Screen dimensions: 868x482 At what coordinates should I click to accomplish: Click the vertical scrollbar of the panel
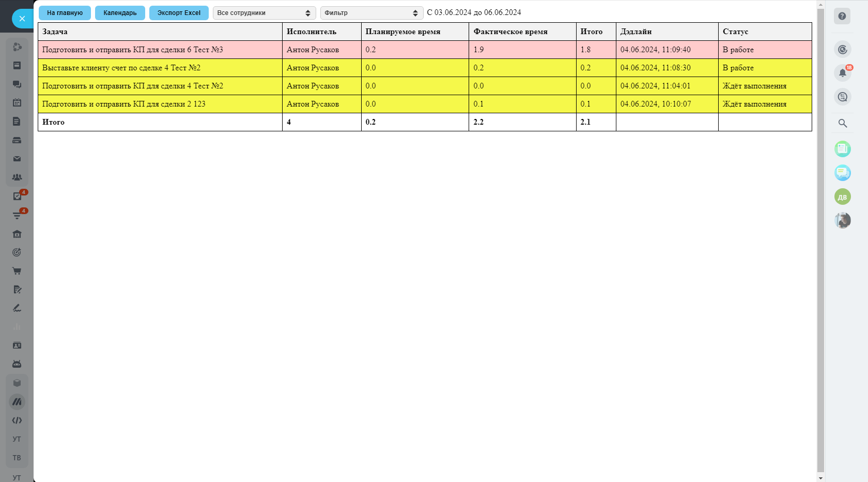pyautogui.click(x=820, y=240)
